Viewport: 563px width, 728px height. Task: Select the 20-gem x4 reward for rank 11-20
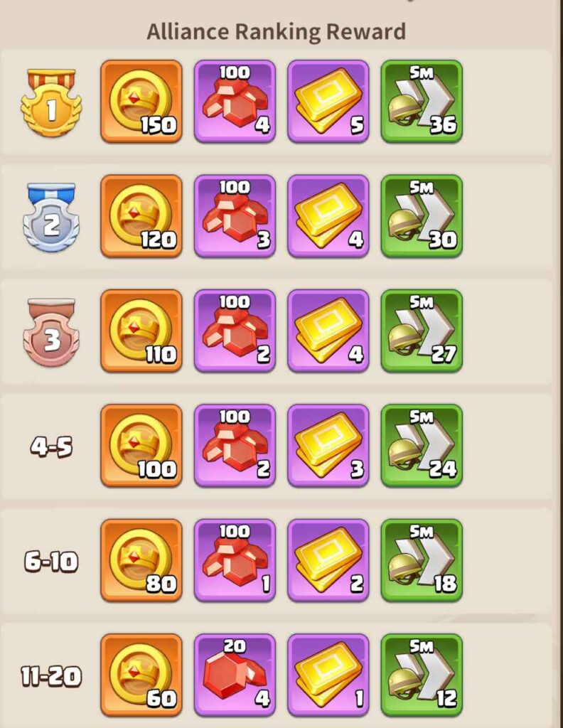[235, 675]
